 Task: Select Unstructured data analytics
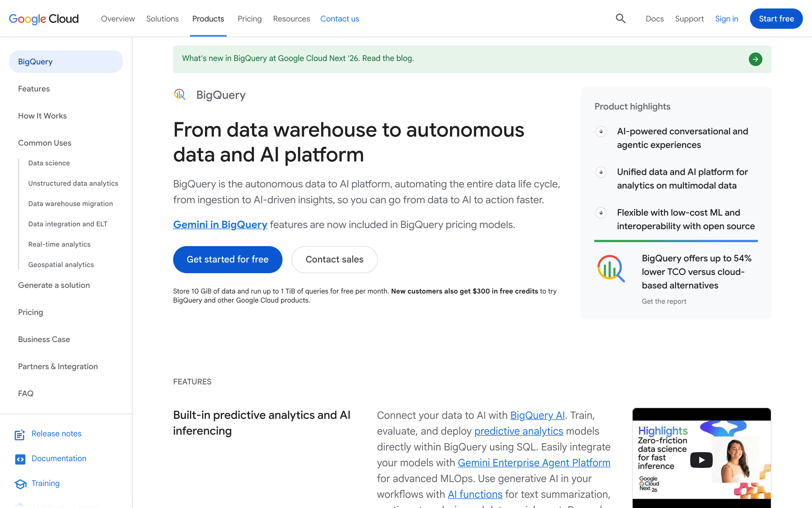(73, 183)
